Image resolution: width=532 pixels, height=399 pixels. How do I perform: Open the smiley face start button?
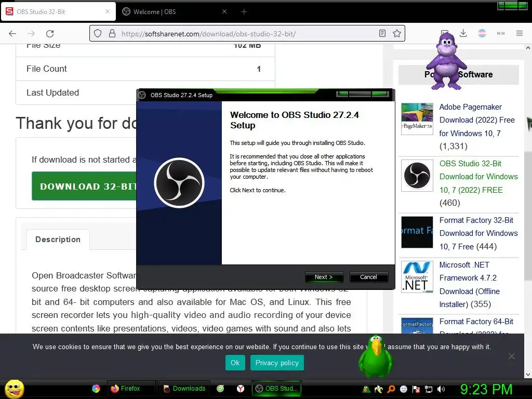pyautogui.click(x=14, y=389)
